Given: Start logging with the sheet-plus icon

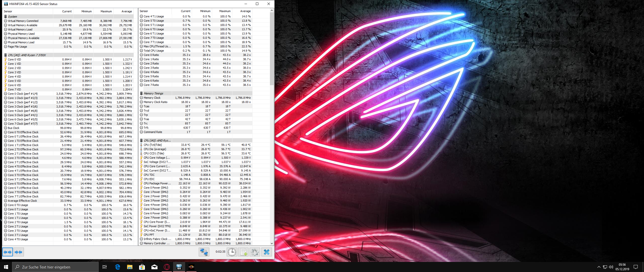Looking at the screenshot, I should (x=244, y=252).
